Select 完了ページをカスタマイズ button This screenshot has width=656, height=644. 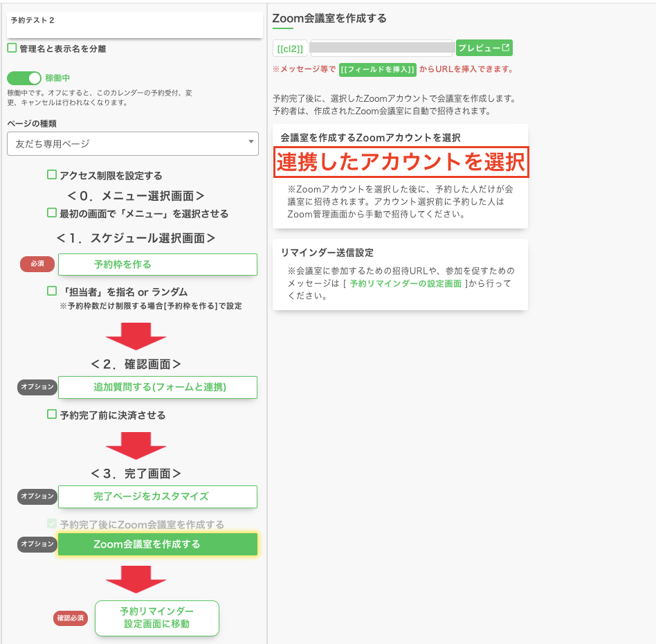(x=157, y=497)
